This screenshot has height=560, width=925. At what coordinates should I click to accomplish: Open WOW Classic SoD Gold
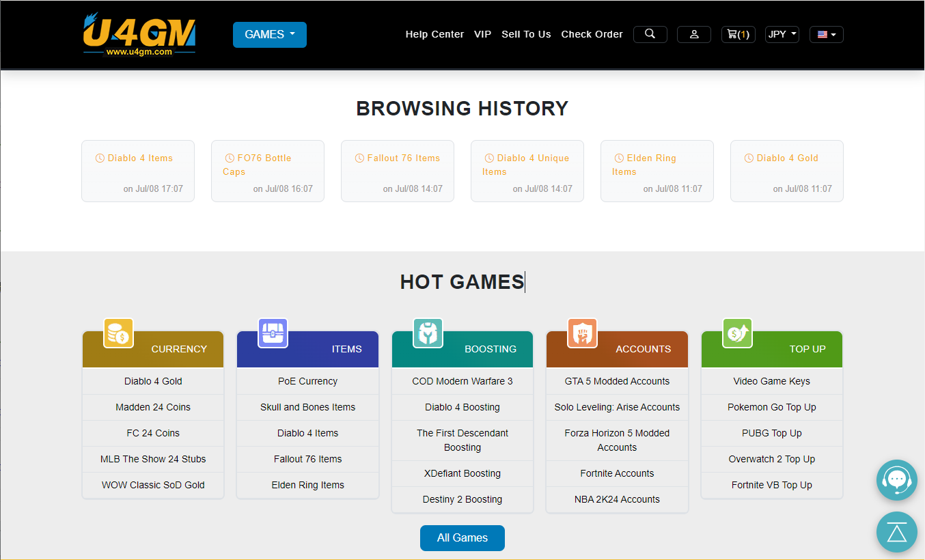click(153, 485)
